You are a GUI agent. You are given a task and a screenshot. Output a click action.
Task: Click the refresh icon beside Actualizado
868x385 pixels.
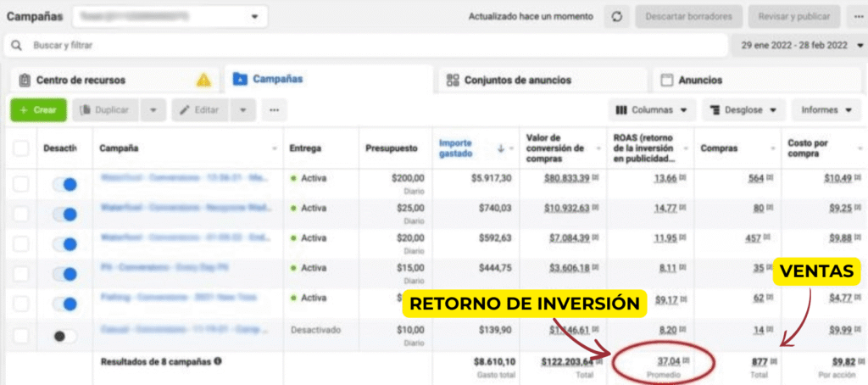616,17
